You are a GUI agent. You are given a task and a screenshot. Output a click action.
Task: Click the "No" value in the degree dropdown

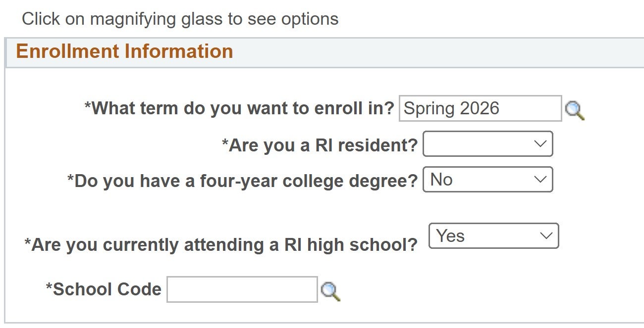point(441,180)
